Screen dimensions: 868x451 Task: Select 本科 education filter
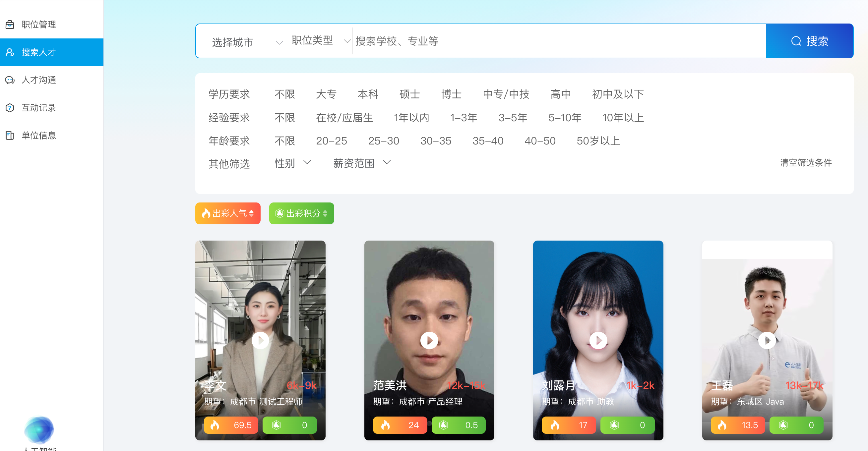368,94
